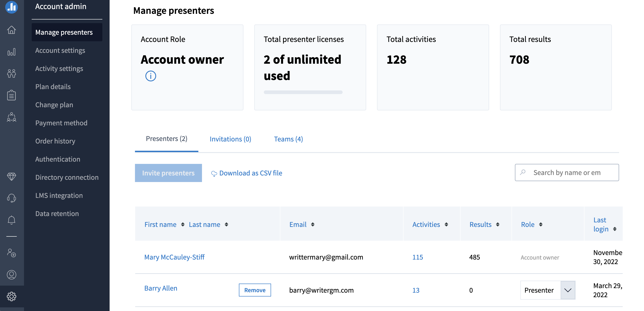The image size is (644, 311).
Task: Open Directory connection menu item
Action: 67,177
